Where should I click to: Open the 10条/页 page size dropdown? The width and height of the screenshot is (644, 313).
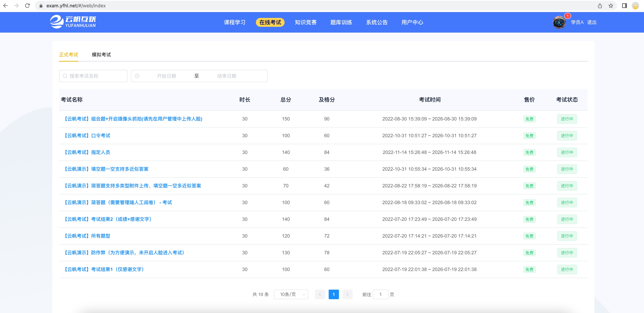[x=291, y=295]
